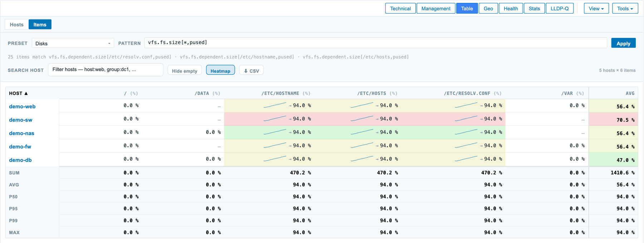Switch to the Management view
644x243 pixels.
tap(436, 8)
